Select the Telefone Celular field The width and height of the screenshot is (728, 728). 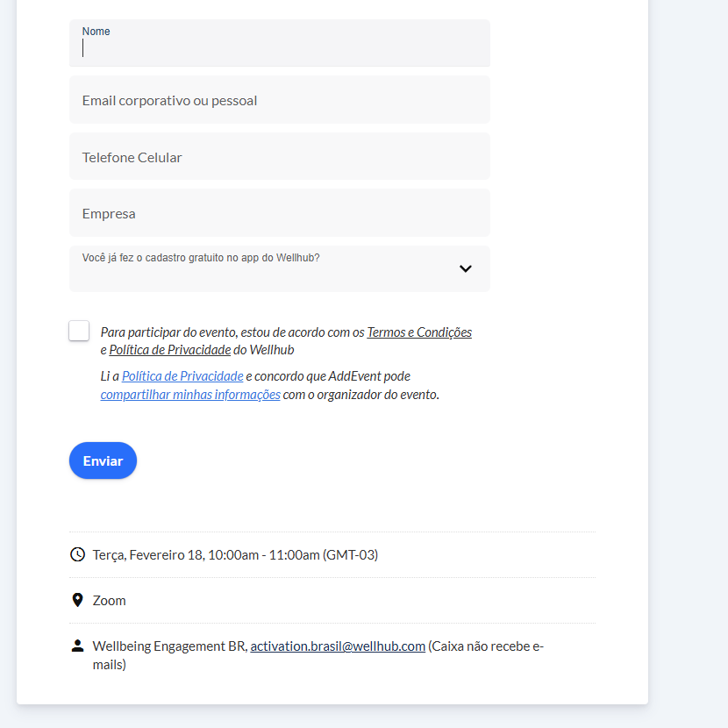(279, 157)
